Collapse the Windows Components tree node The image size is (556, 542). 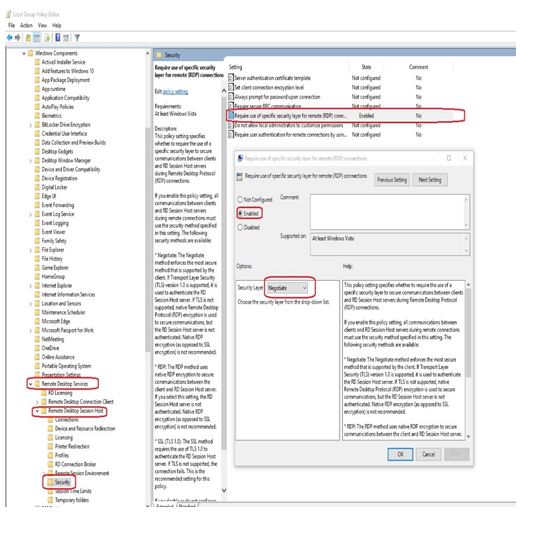[x=24, y=54]
